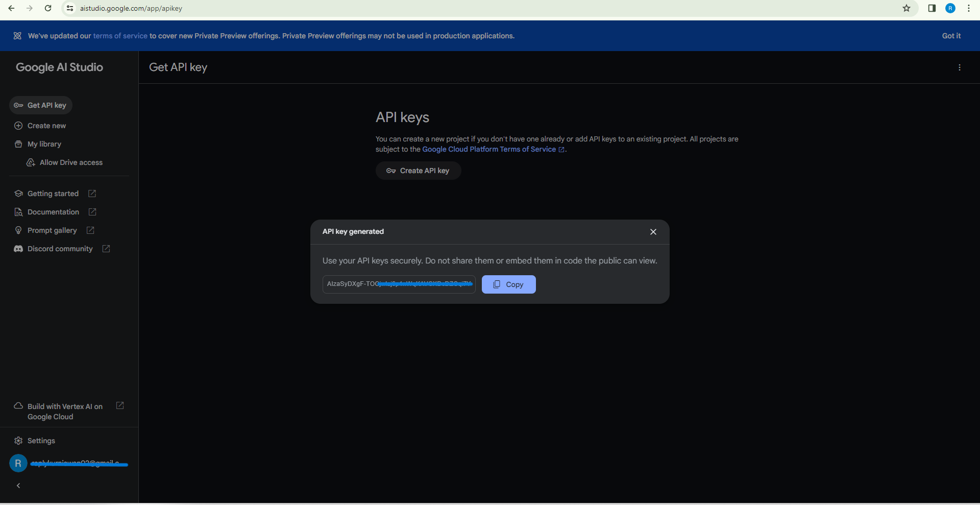The height and width of the screenshot is (505, 980).
Task: Click the Settings gear icon
Action: coord(18,441)
